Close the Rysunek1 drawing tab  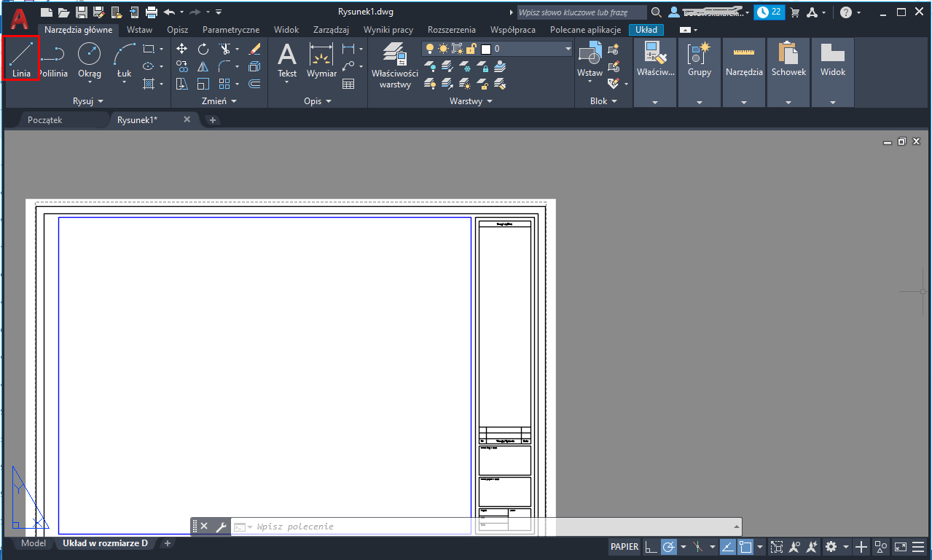187,119
